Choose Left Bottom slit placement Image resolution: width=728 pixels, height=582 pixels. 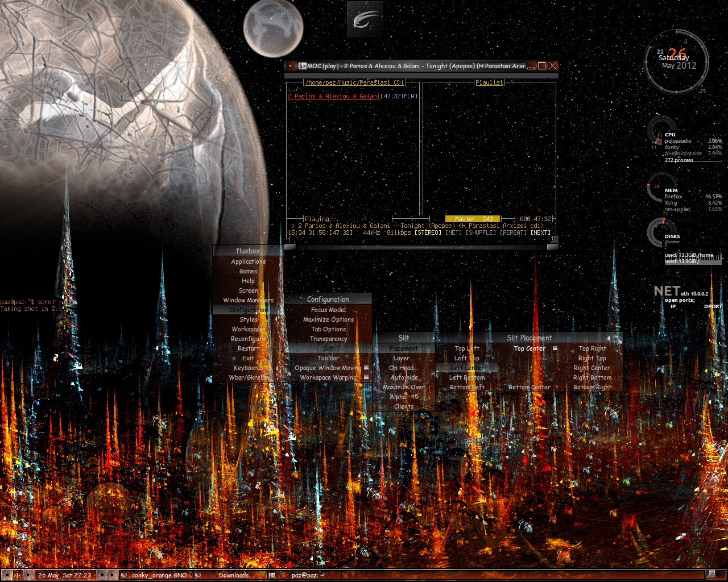pos(467,377)
